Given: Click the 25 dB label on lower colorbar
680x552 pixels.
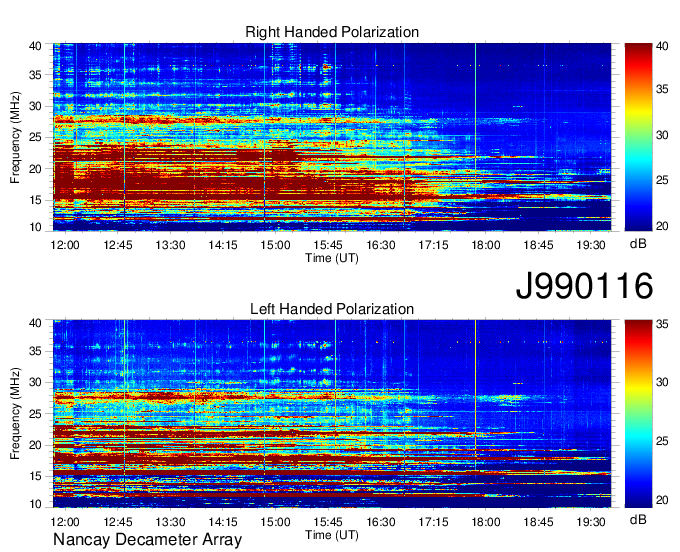Looking at the screenshot, I should click(x=662, y=441).
